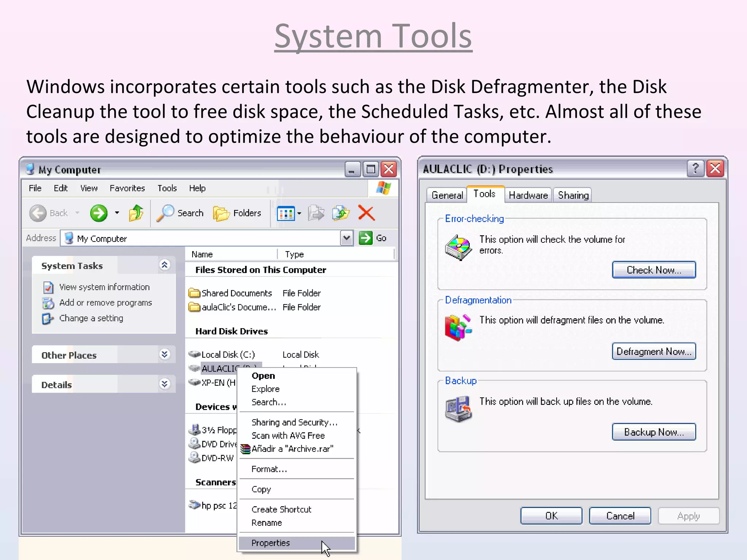This screenshot has height=560, width=747.
Task: Click the Windows flag logo
Action: click(383, 188)
